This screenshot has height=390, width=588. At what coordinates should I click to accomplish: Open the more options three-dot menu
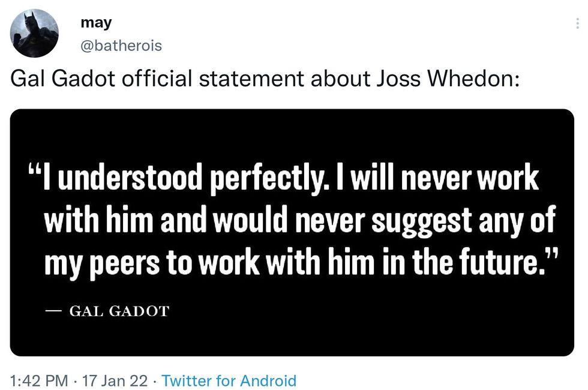(578, 25)
